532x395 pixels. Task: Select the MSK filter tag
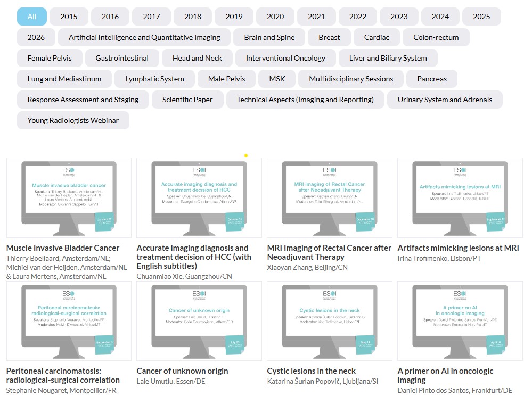[x=277, y=79]
